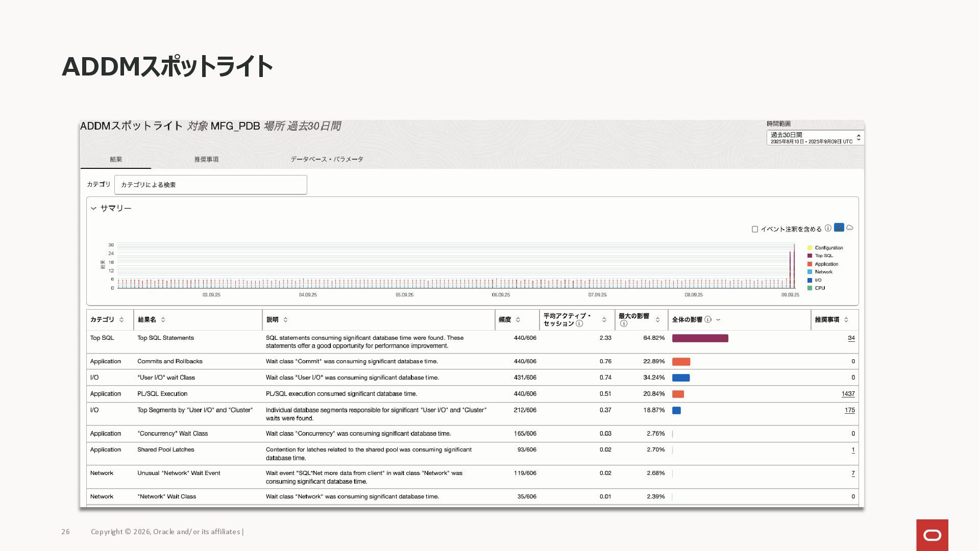Toggle CPU legend series
The image size is (980, 551).
(x=819, y=288)
